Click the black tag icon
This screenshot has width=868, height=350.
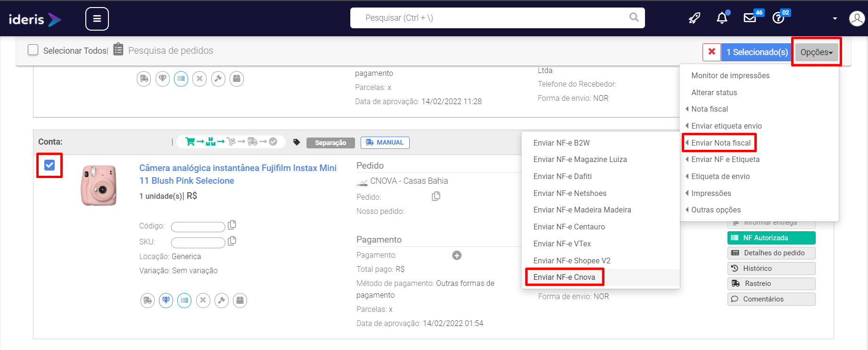[x=297, y=142]
